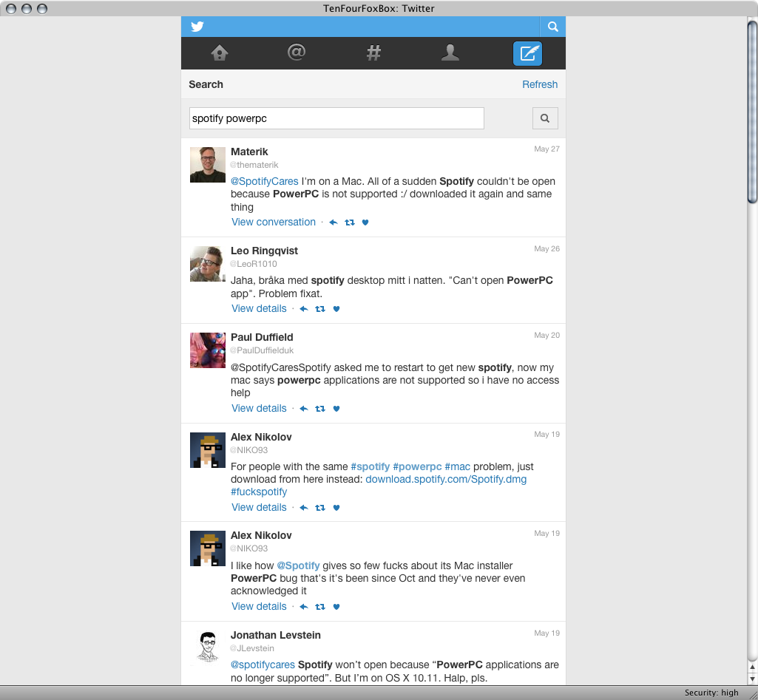View details of Alex Nikolov's installer bug tweet
This screenshot has width=758, height=700.
(259, 606)
